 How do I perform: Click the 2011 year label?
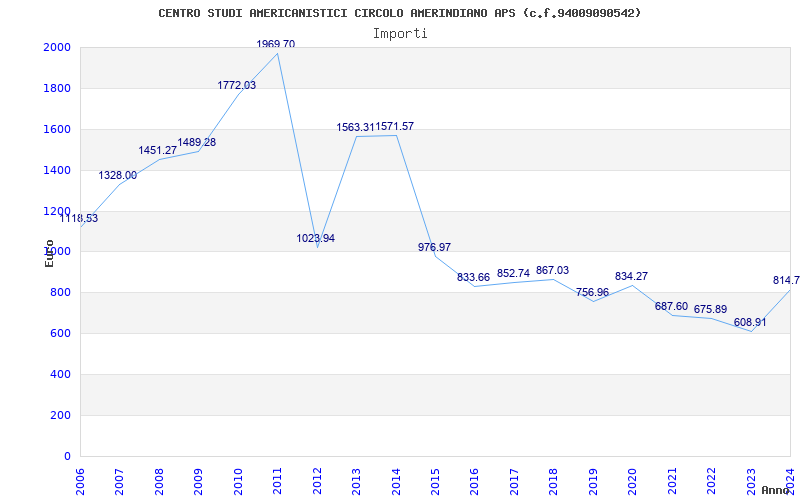point(278,481)
